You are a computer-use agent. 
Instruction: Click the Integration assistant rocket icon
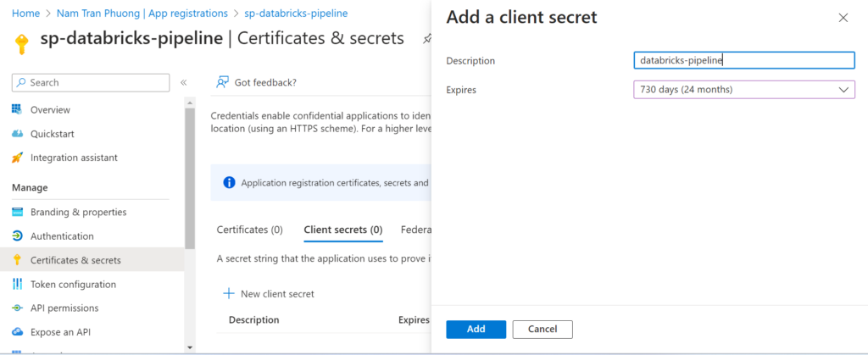click(17, 158)
